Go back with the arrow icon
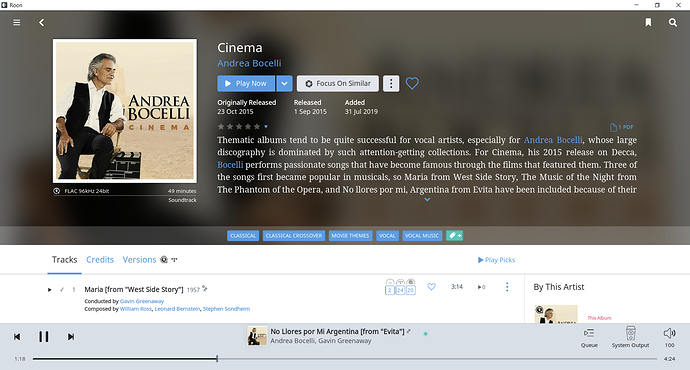The width and height of the screenshot is (690, 370). (41, 22)
